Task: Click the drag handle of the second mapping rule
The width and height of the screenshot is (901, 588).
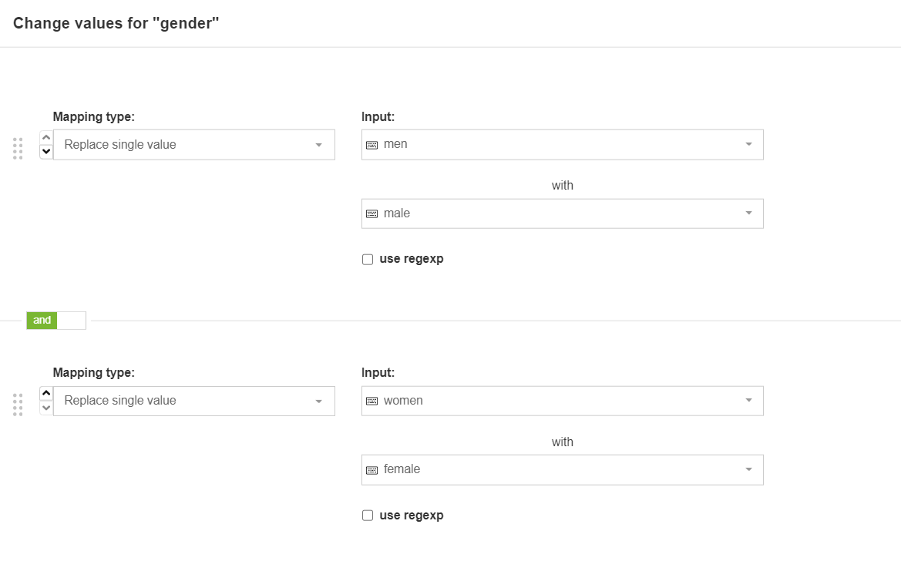Action: tap(17, 405)
